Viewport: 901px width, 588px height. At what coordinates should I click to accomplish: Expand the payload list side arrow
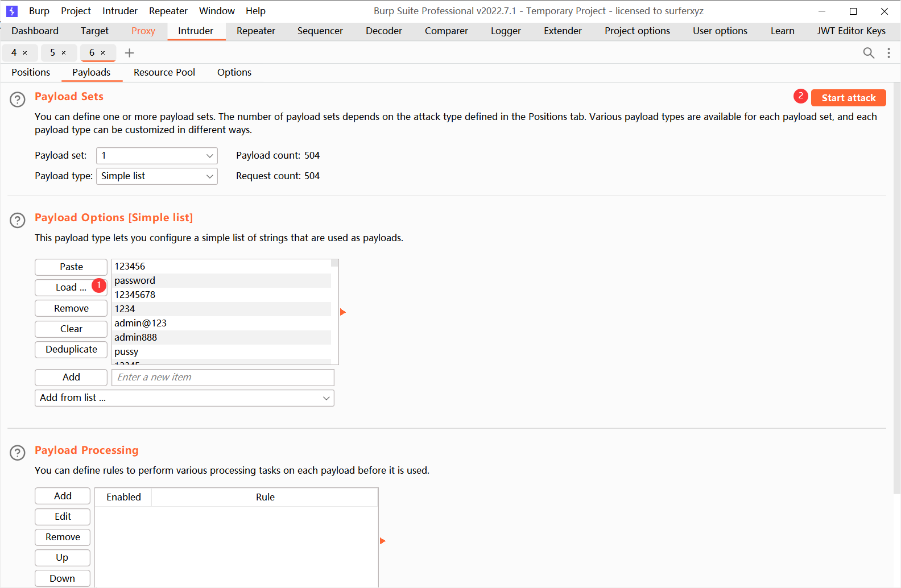pyautogui.click(x=342, y=312)
